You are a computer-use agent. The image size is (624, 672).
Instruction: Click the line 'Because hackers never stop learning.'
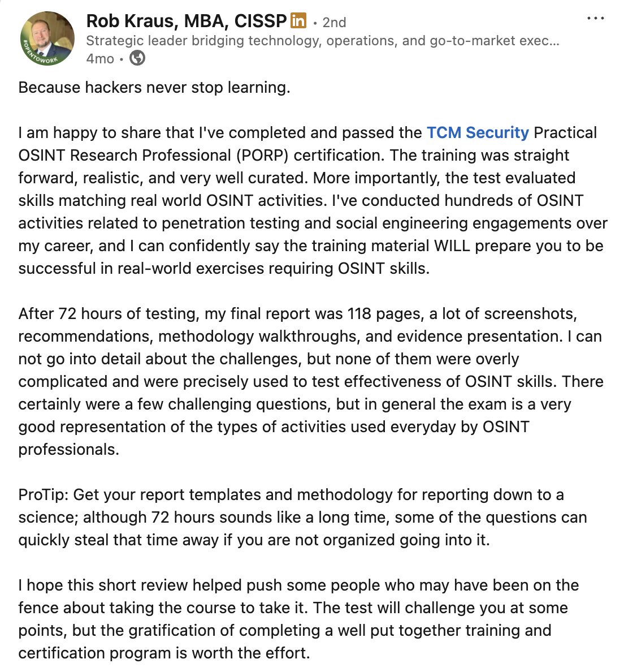click(154, 87)
